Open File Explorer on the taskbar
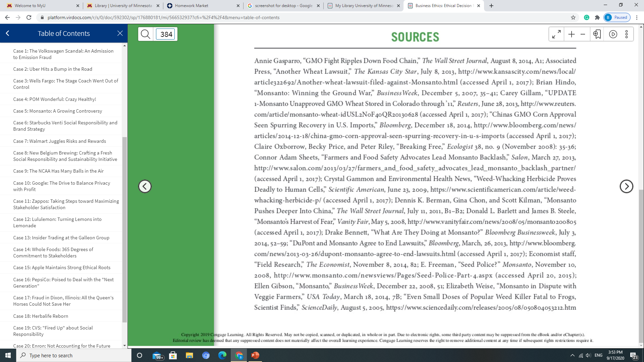Image resolution: width=644 pixels, height=362 pixels. 190,355
